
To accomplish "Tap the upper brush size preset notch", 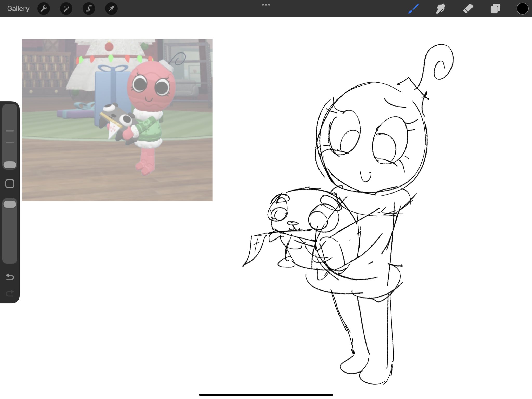I will [10, 131].
